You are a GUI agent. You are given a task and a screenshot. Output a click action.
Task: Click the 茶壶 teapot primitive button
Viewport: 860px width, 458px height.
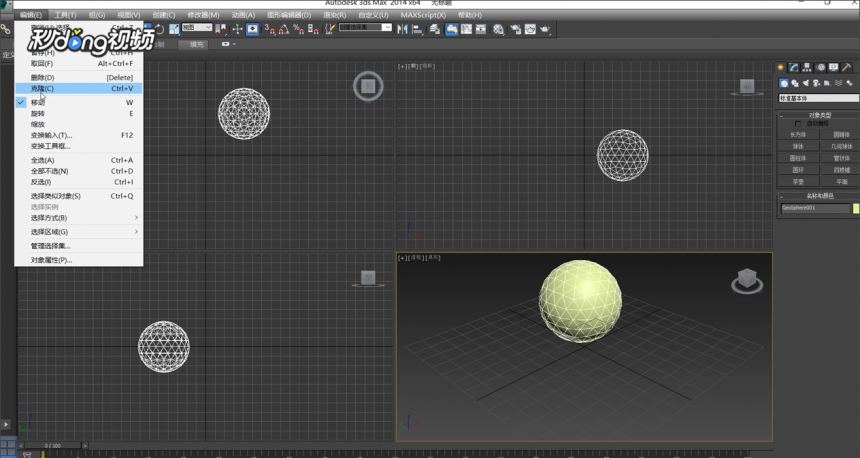click(799, 182)
